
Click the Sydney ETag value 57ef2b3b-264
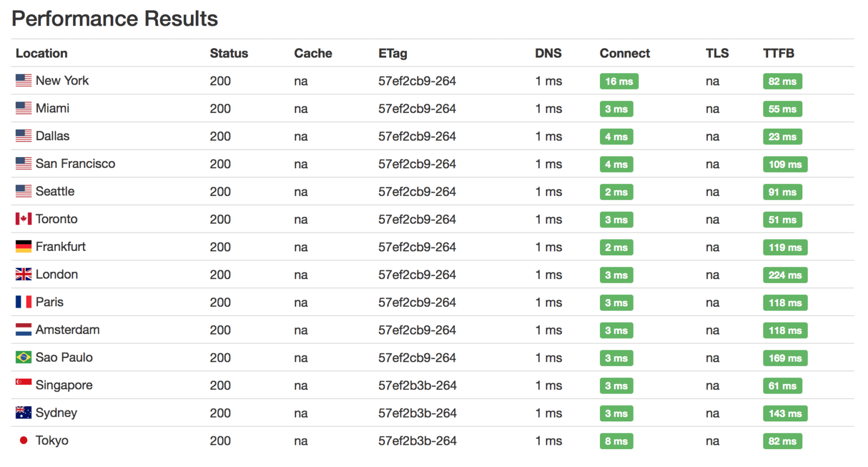tap(417, 413)
